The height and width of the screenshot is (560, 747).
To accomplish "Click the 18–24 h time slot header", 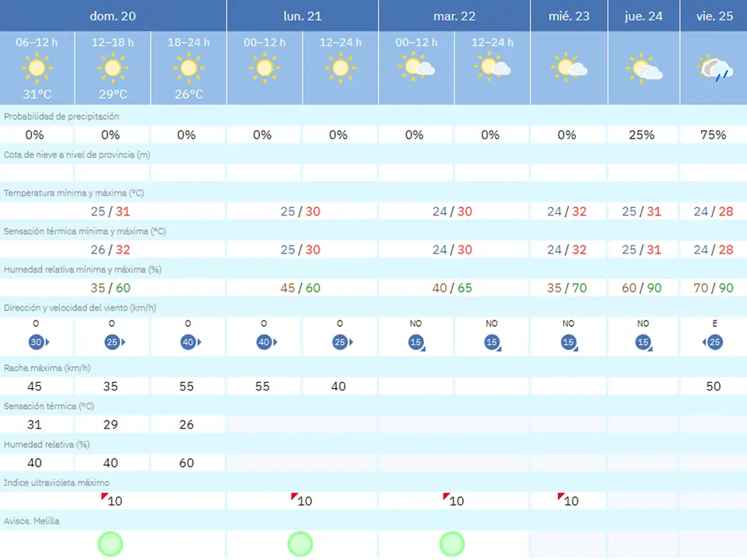I will (188, 42).
